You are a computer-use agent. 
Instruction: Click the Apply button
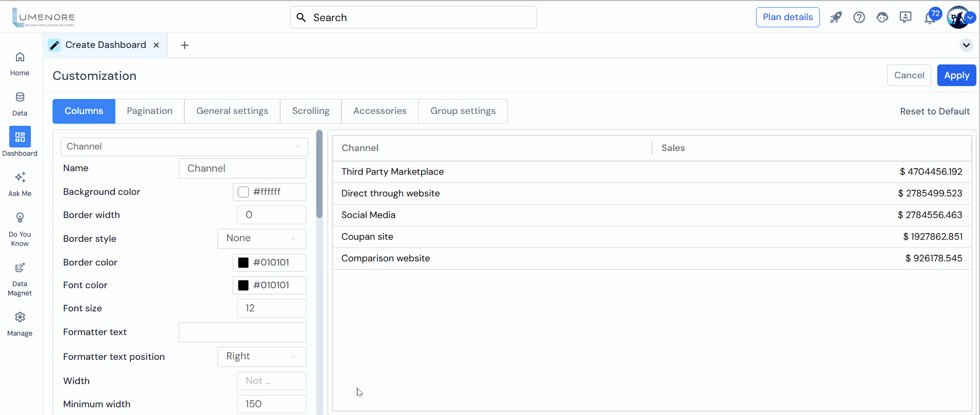point(956,75)
